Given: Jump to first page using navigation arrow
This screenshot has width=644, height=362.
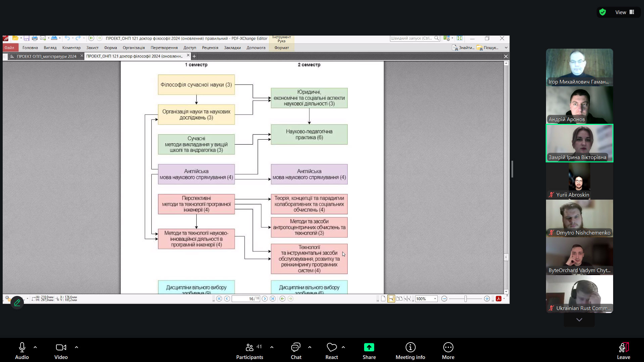Looking at the screenshot, I should [219, 299].
